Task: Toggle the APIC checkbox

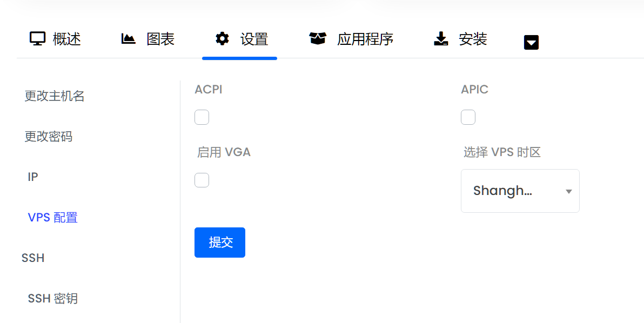Action: coord(468,117)
